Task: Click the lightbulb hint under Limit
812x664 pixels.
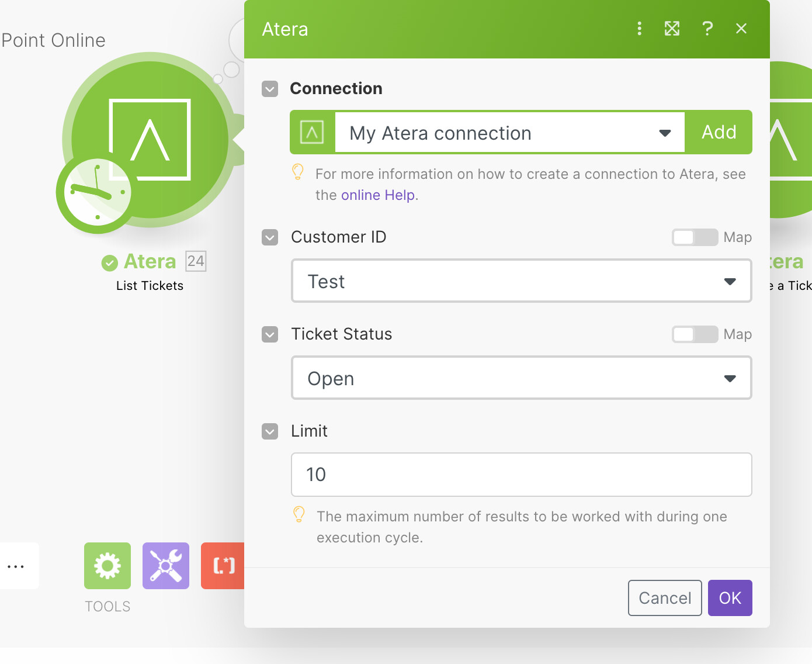Action: point(299,514)
